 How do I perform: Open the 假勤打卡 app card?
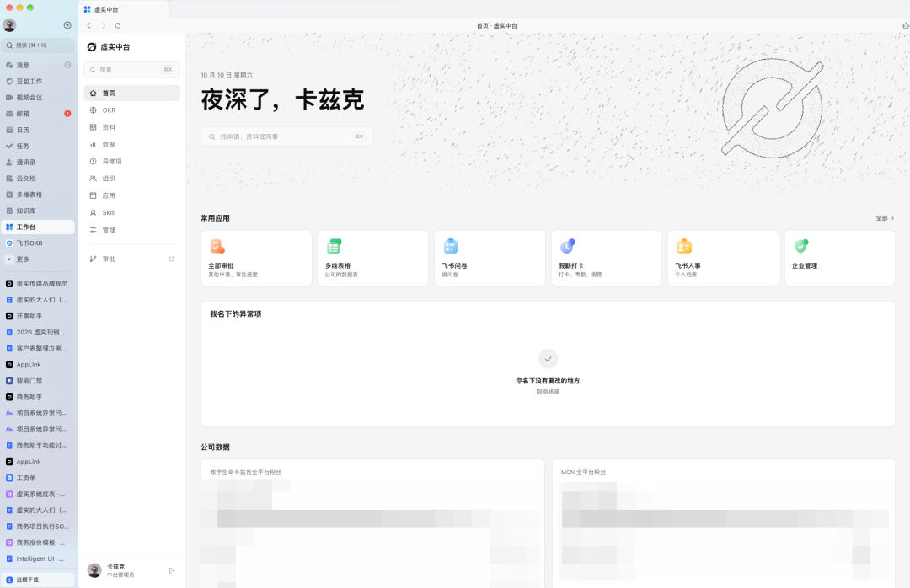607,258
